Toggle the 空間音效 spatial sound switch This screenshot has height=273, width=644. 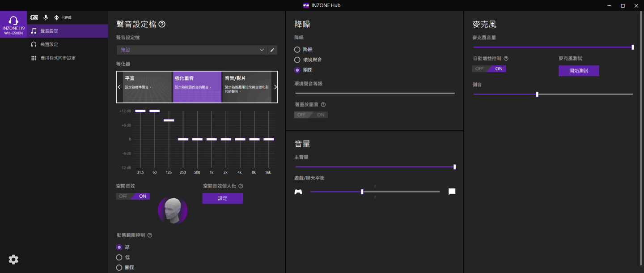[133, 196]
